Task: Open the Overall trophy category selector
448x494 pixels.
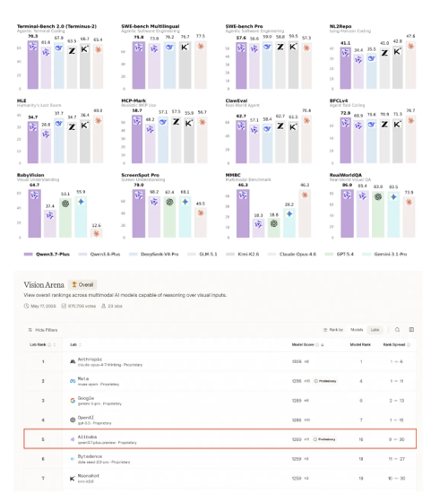Action: 82,285
